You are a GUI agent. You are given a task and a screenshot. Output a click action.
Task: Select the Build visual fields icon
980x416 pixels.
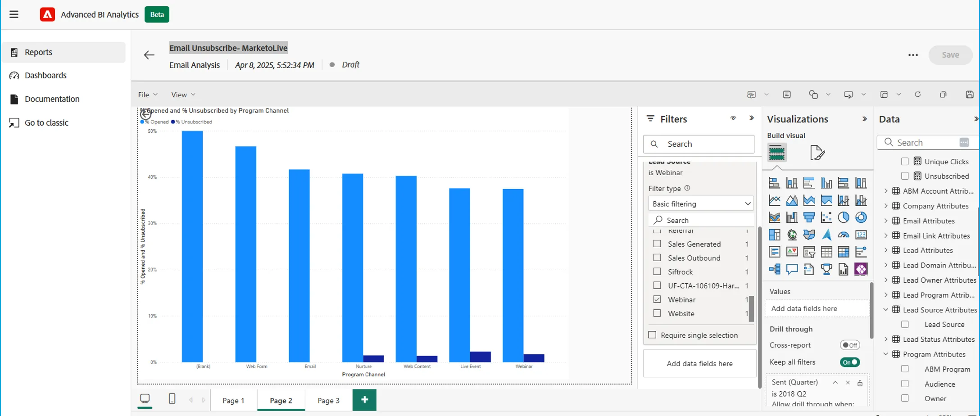777,153
